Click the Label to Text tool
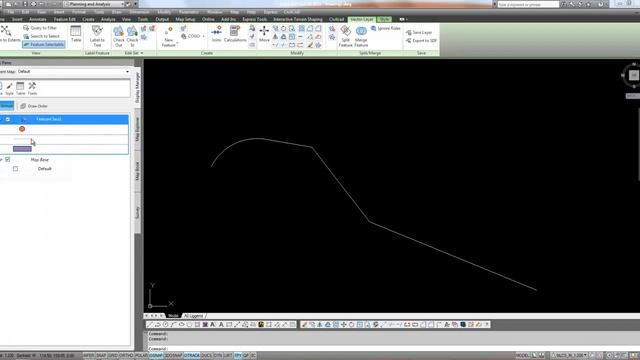The width and height of the screenshot is (640, 360). 97,36
